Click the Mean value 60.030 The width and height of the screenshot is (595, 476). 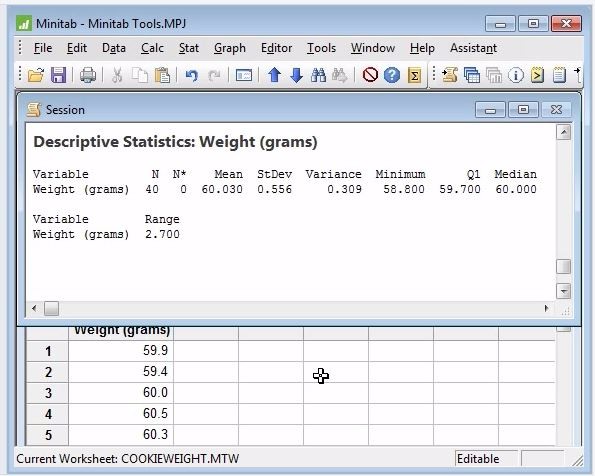pos(222,189)
